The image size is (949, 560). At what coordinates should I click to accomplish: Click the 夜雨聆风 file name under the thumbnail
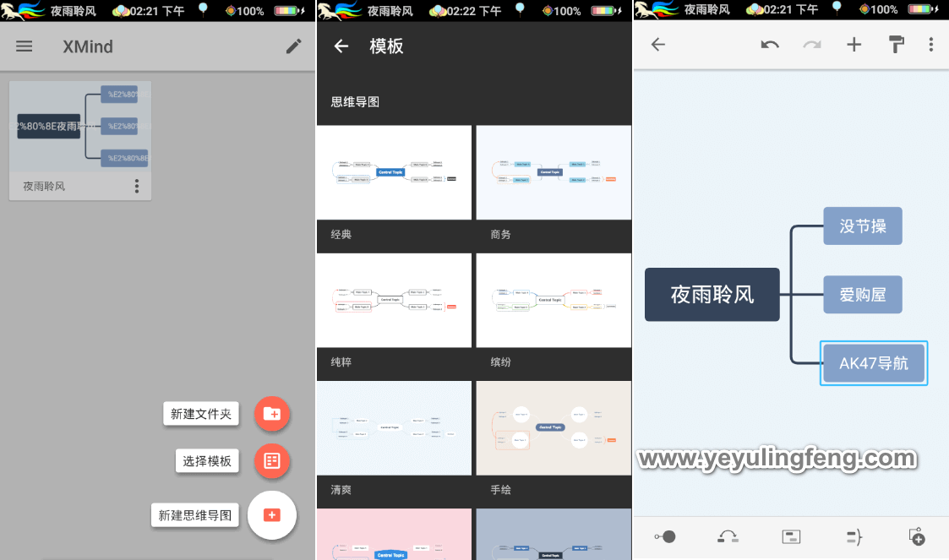(44, 187)
